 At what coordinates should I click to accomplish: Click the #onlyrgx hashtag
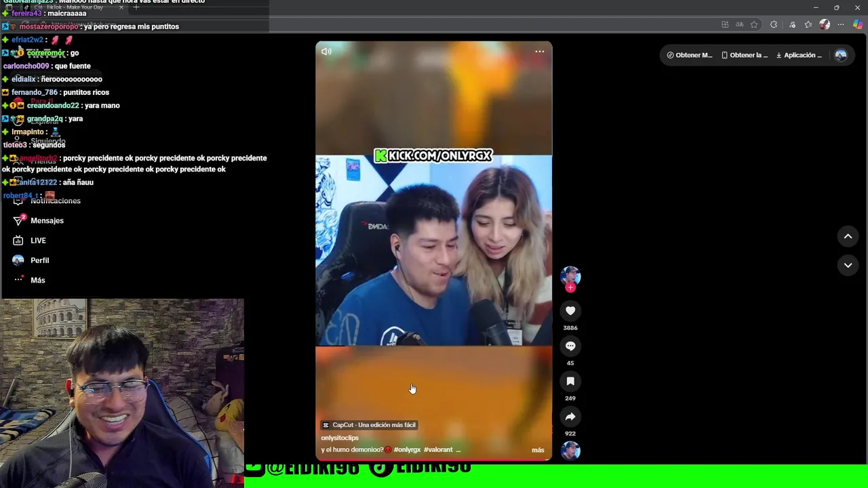[407, 449]
